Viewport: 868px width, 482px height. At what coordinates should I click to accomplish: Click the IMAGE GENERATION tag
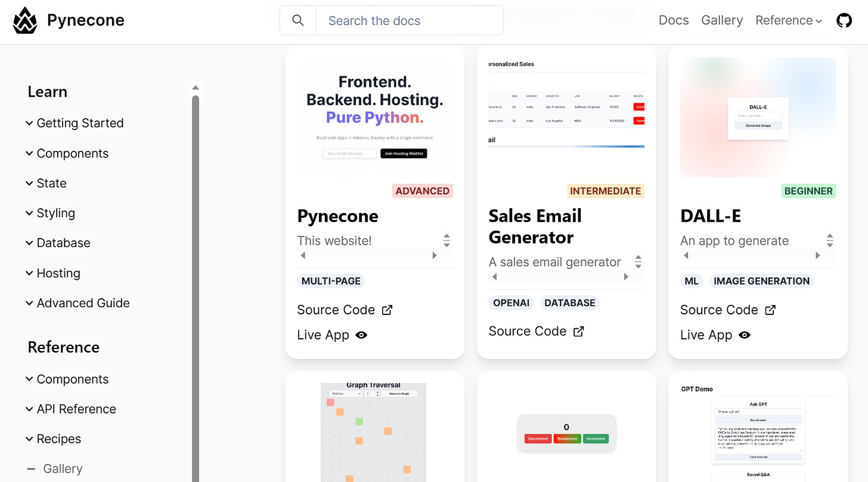[x=762, y=281]
